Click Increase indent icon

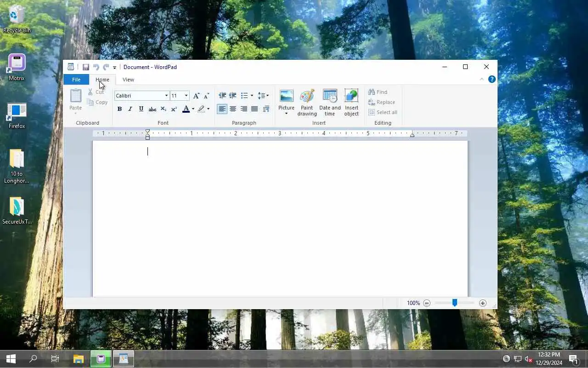coord(233,96)
